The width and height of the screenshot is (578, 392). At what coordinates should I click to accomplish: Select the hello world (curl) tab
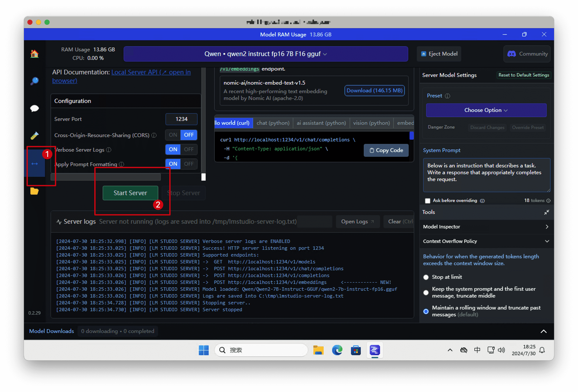(x=233, y=123)
